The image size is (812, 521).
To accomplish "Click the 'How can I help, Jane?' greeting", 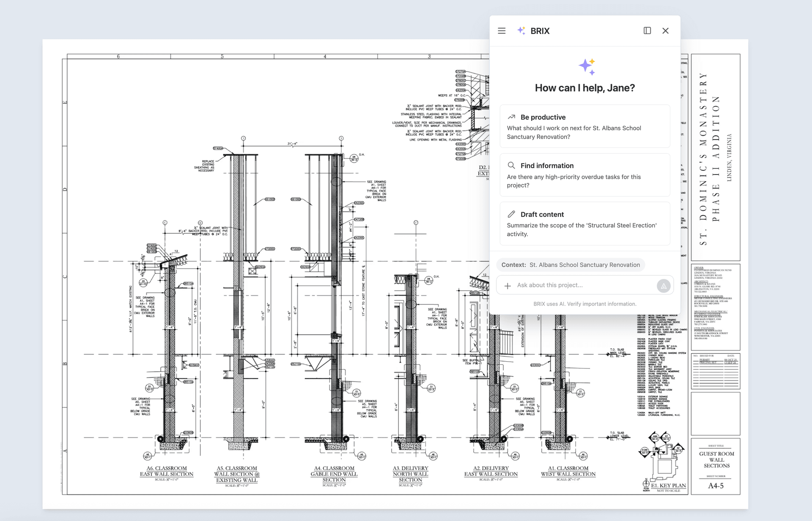I will 585,88.
